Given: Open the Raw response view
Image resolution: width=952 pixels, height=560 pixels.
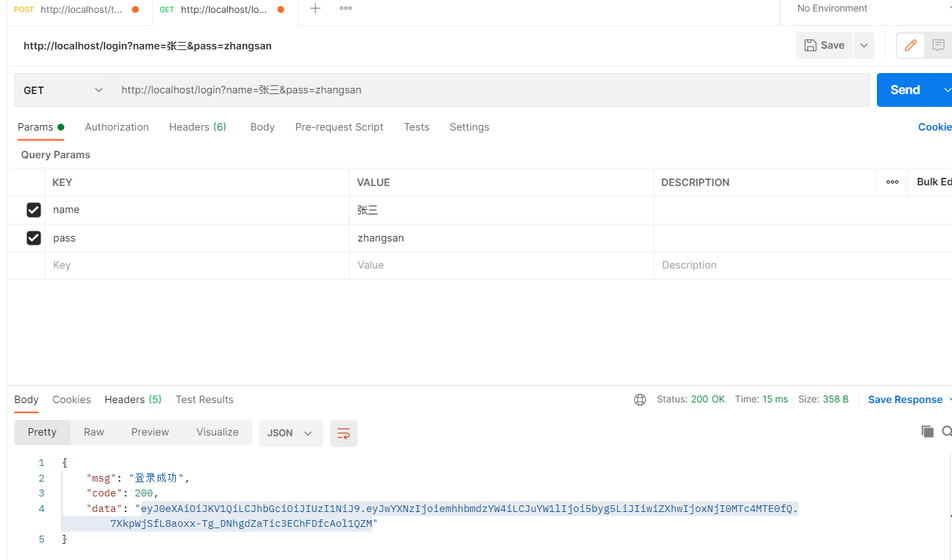Looking at the screenshot, I should click(x=93, y=431).
